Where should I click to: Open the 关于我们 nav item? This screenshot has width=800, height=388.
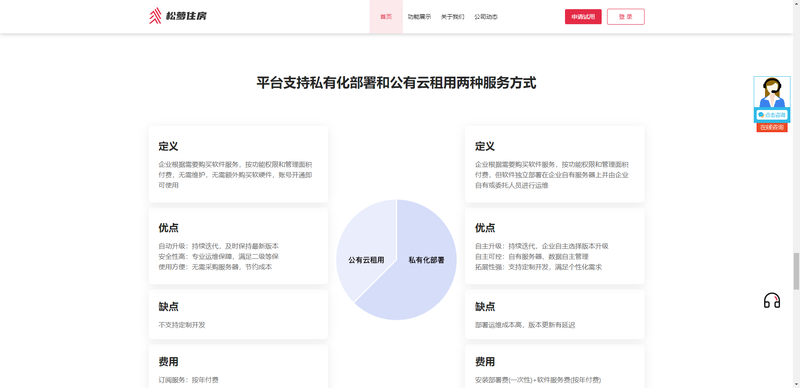[x=453, y=17]
